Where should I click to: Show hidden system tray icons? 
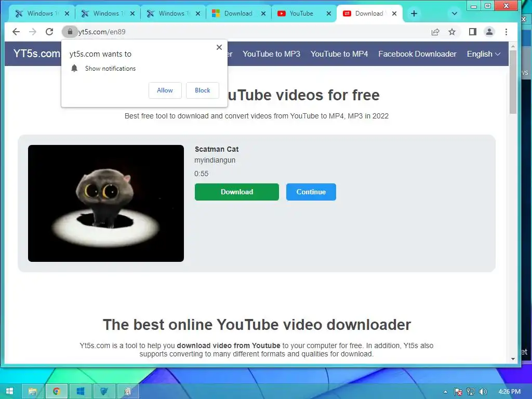pyautogui.click(x=445, y=392)
